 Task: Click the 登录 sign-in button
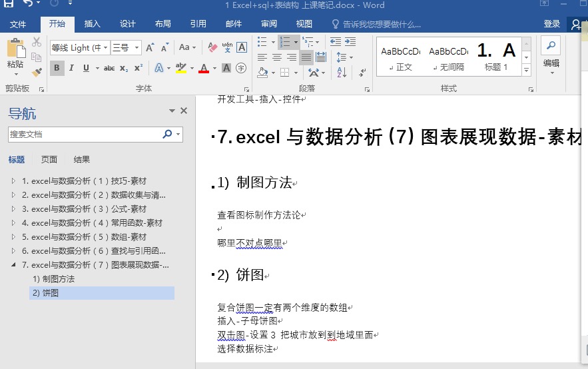pos(551,24)
